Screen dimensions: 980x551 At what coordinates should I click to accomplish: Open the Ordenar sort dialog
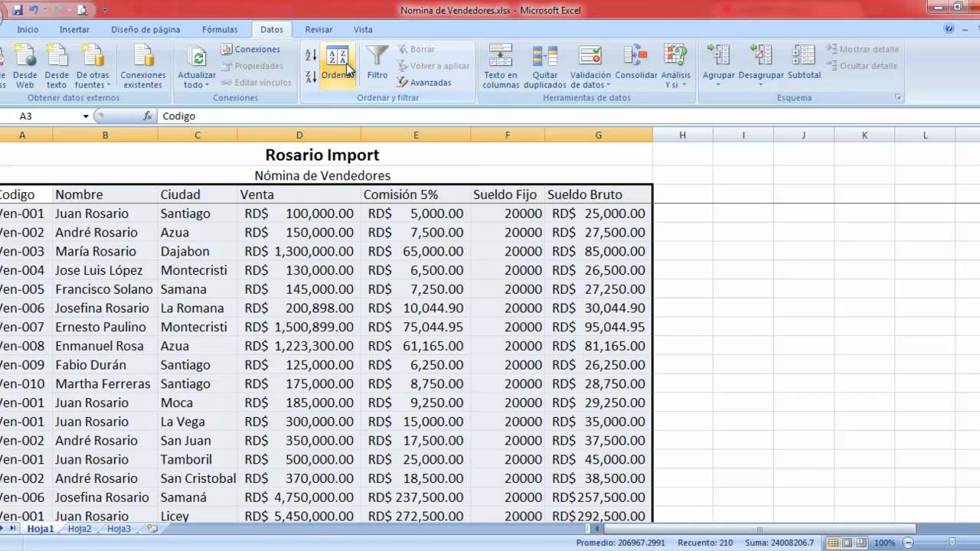[338, 64]
